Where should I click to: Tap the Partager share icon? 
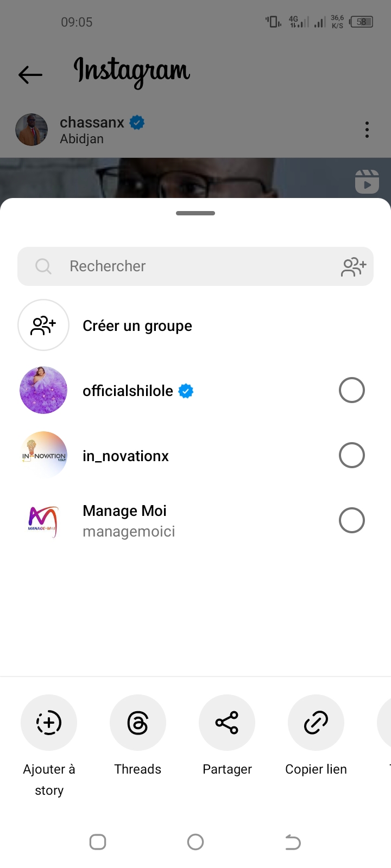point(227,723)
